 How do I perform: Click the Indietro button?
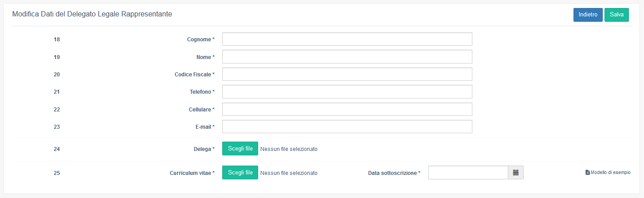click(x=588, y=15)
